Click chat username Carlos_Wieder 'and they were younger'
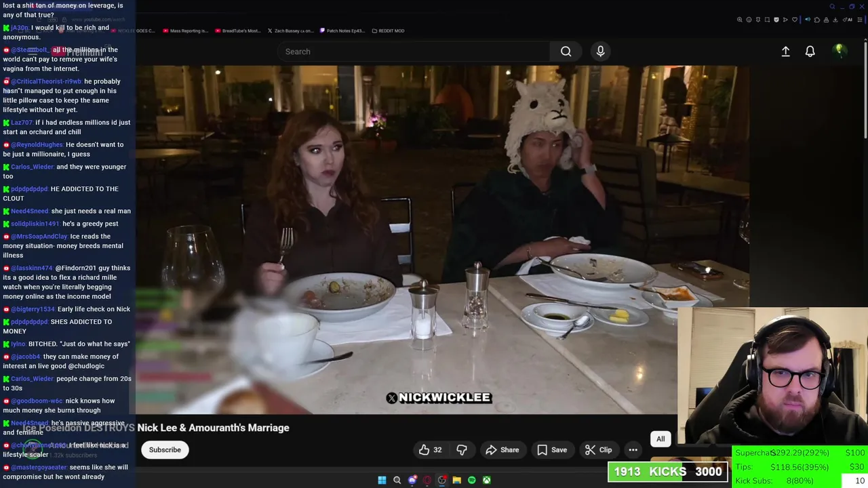868x488 pixels. tap(32, 167)
